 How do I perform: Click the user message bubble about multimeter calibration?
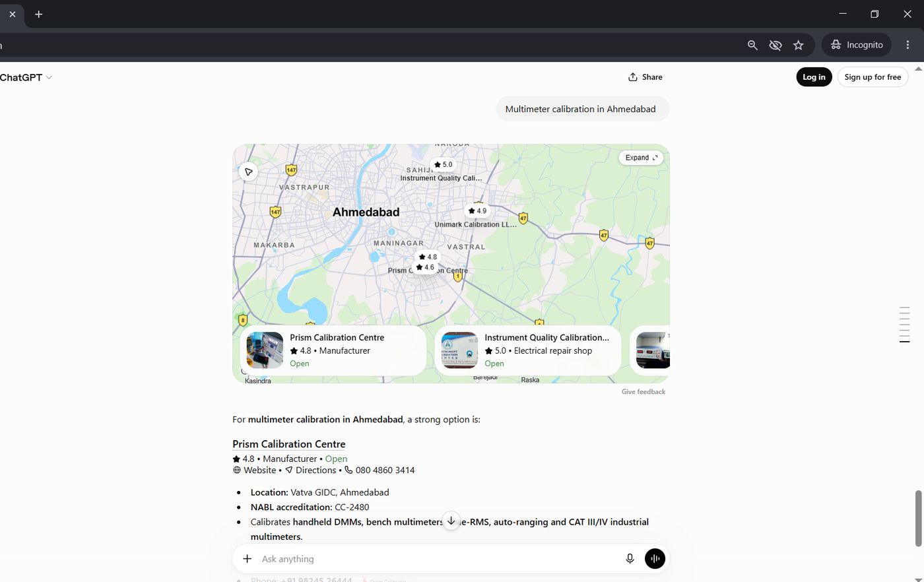coord(582,109)
